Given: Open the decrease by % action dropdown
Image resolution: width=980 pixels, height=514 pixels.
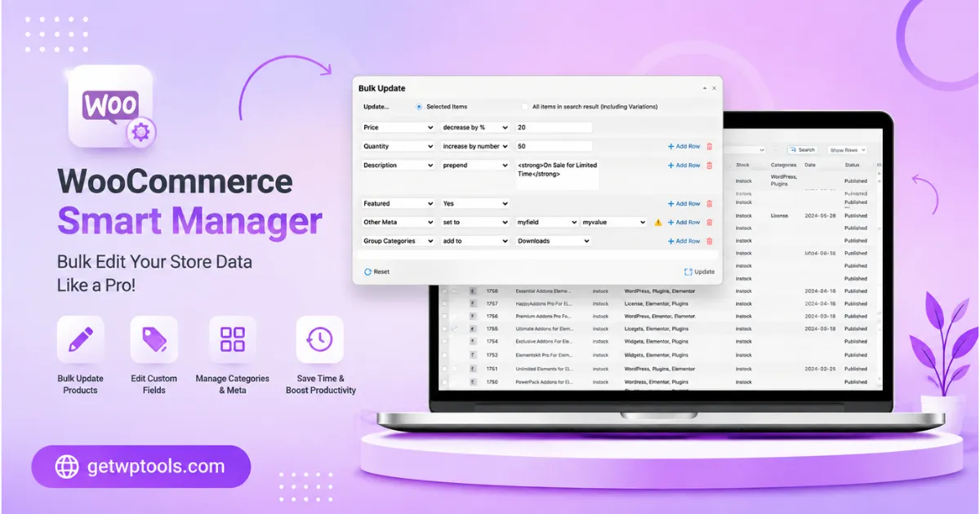Looking at the screenshot, I should tap(475, 128).
